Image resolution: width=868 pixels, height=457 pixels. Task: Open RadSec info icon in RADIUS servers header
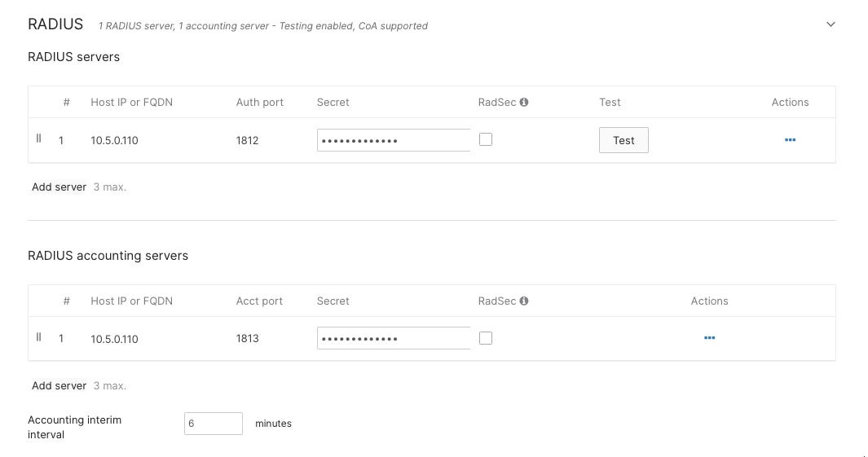tap(524, 102)
